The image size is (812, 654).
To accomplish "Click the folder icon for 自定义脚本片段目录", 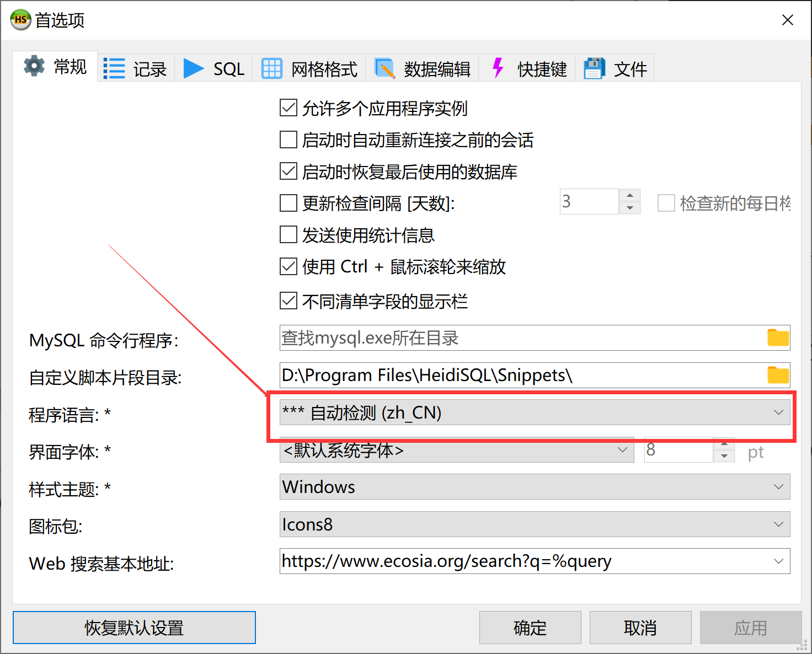I will coord(778,375).
